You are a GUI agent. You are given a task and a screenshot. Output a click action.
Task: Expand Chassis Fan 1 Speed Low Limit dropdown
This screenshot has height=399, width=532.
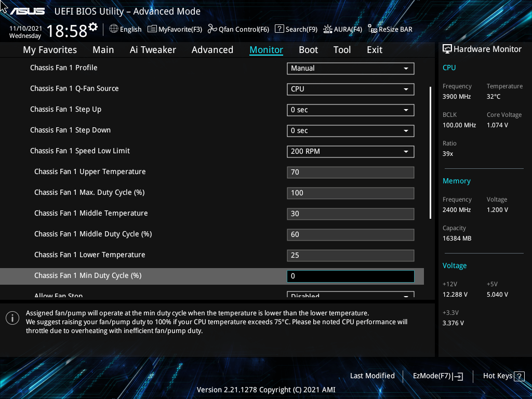tap(351, 151)
